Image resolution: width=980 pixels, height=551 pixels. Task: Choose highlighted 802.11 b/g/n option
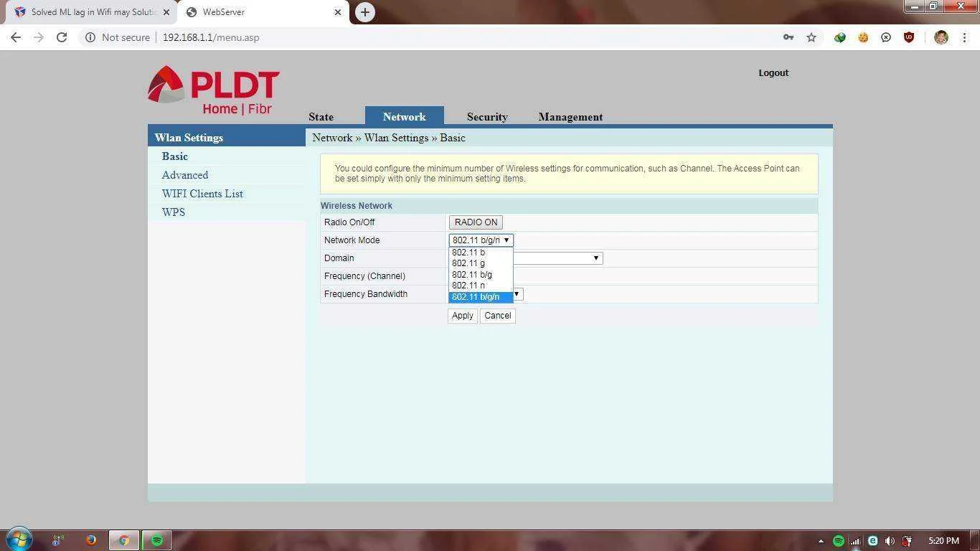click(x=481, y=297)
